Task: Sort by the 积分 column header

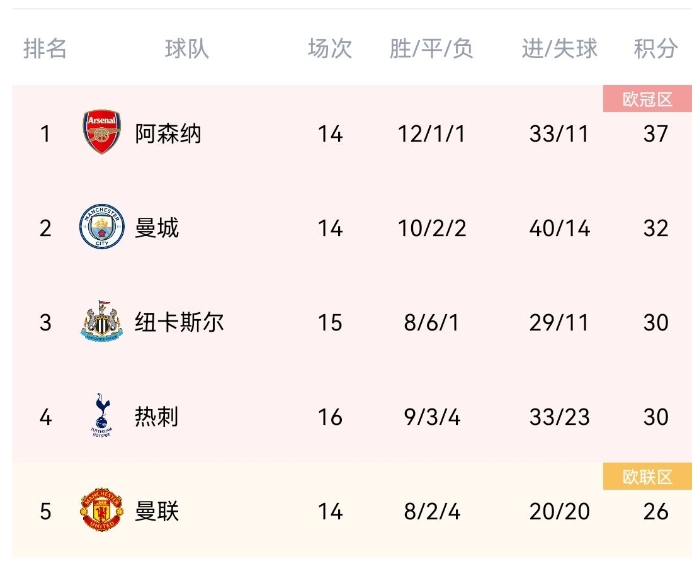Action: pyautogui.click(x=656, y=48)
